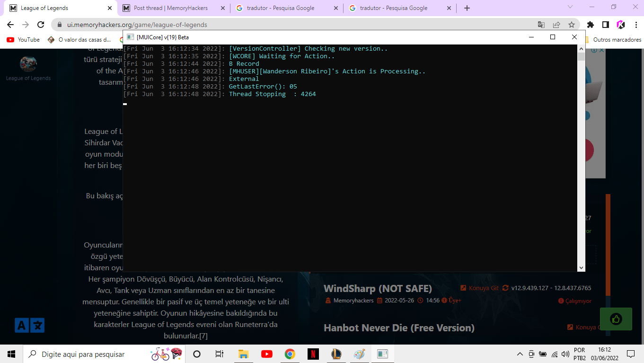Expand the tab search chevron

pos(570,7)
